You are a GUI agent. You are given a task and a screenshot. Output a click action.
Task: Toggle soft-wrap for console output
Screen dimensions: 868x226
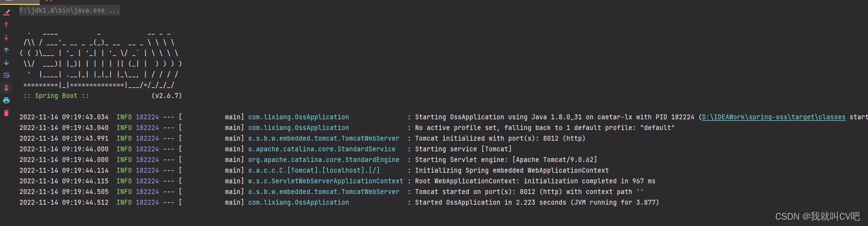click(x=6, y=75)
